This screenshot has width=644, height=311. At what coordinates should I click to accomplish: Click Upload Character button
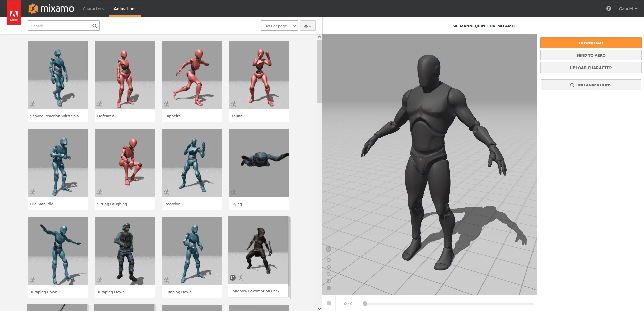(x=591, y=68)
